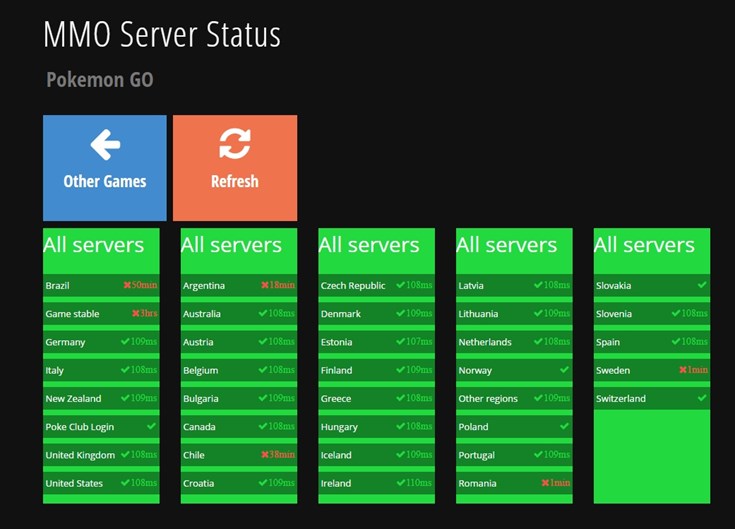This screenshot has height=529, width=735.
Task: Select the United States server row
Action: (101, 483)
